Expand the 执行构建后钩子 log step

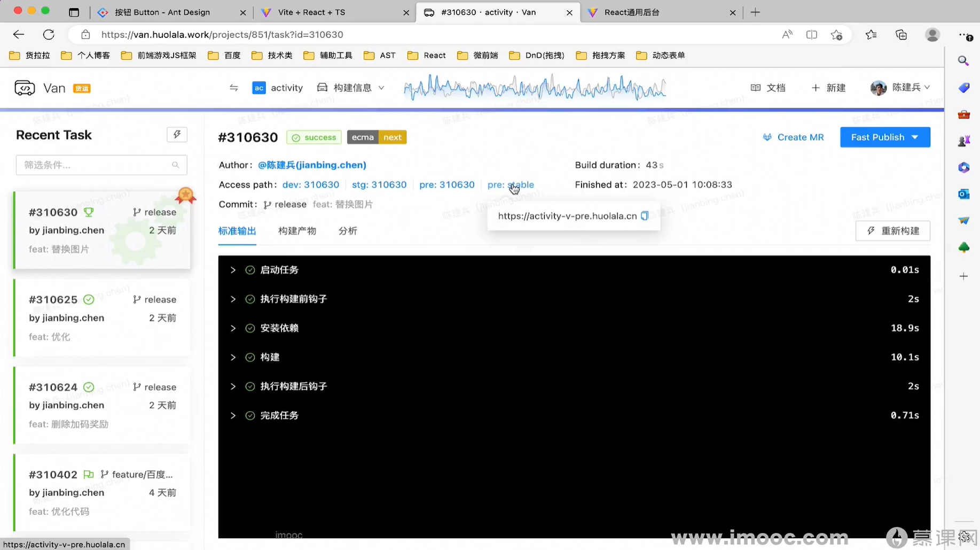[233, 386]
